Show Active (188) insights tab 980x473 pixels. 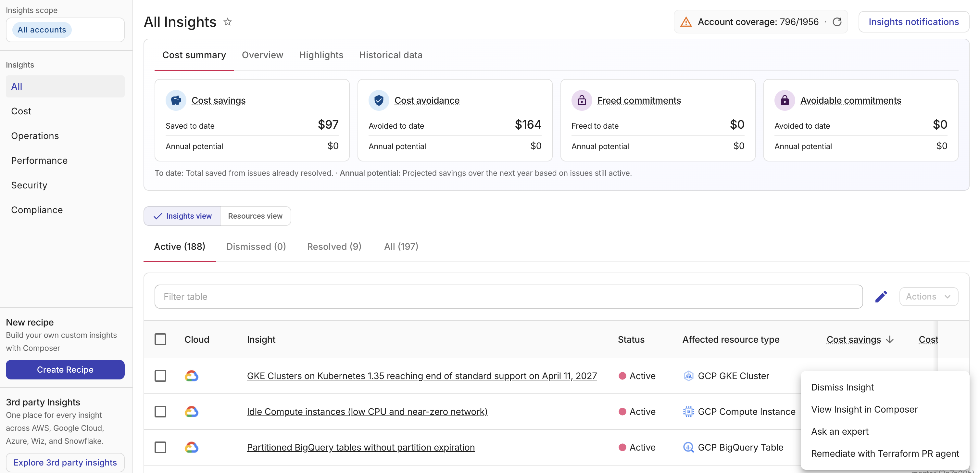click(x=180, y=247)
